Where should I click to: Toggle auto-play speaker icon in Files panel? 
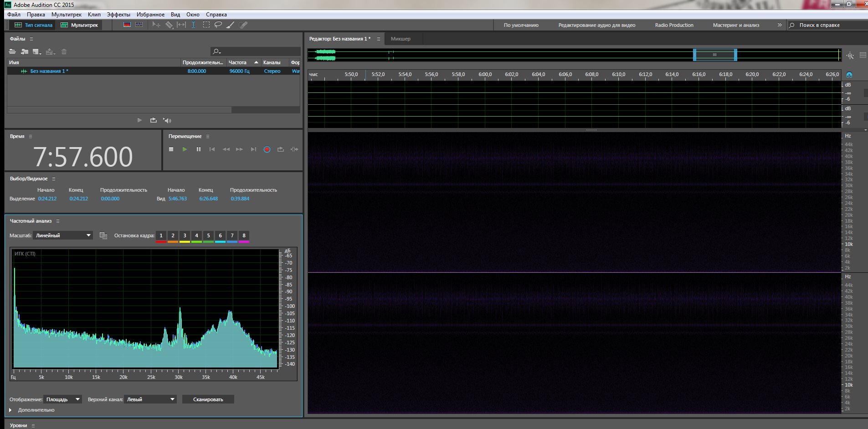coord(167,120)
